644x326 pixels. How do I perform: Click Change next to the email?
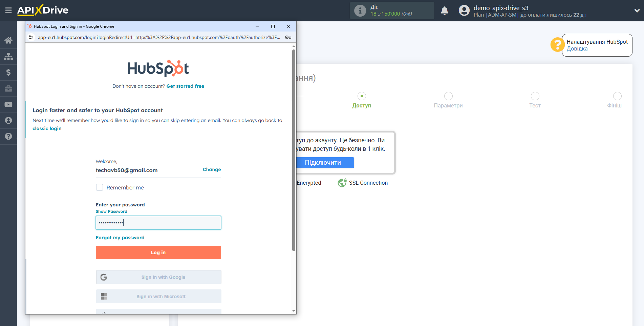[212, 169]
